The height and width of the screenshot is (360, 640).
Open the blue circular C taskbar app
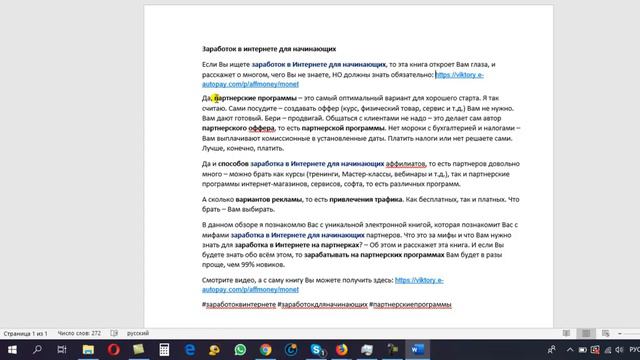click(x=291, y=350)
